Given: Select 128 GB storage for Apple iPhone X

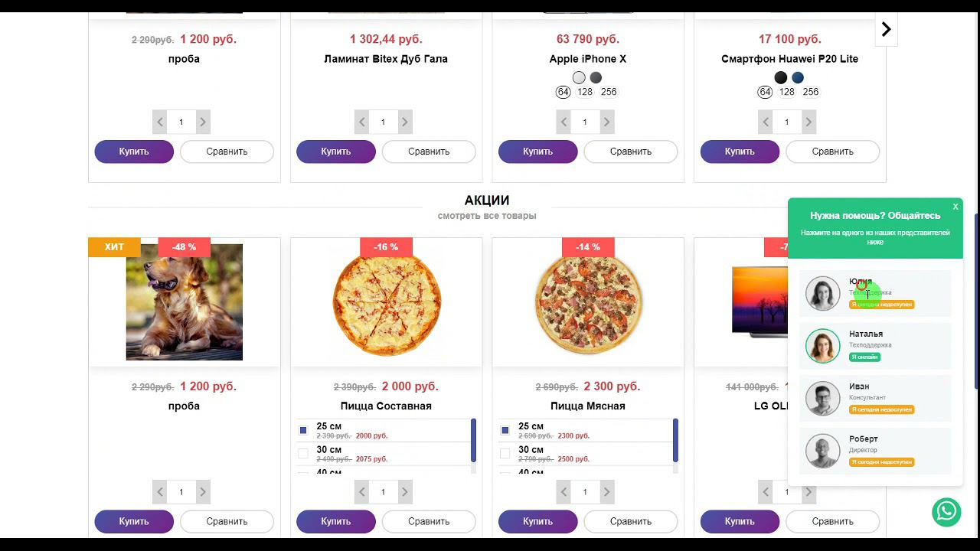Looking at the screenshot, I should tap(585, 92).
